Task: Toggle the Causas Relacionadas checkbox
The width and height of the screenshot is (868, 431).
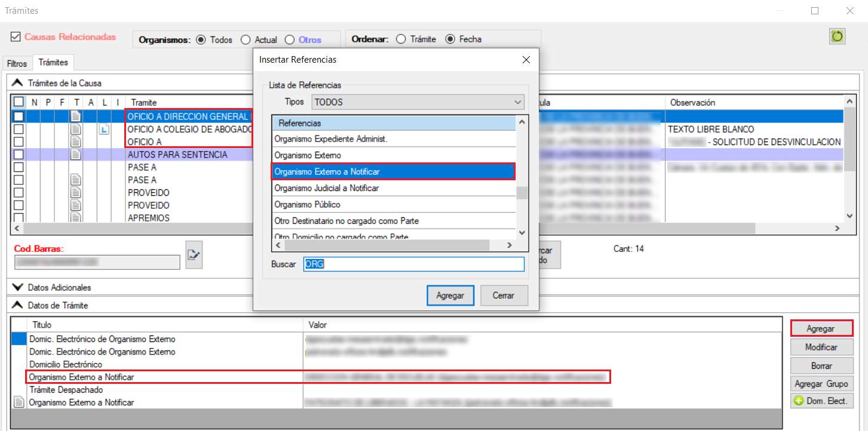Action: [x=16, y=37]
